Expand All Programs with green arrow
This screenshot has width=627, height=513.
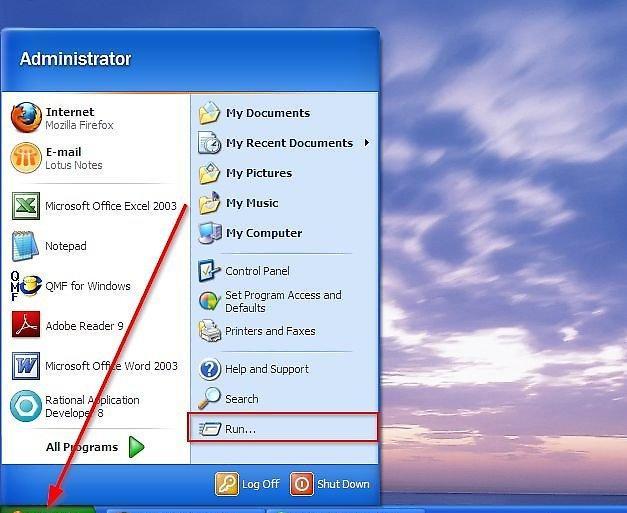click(136, 447)
